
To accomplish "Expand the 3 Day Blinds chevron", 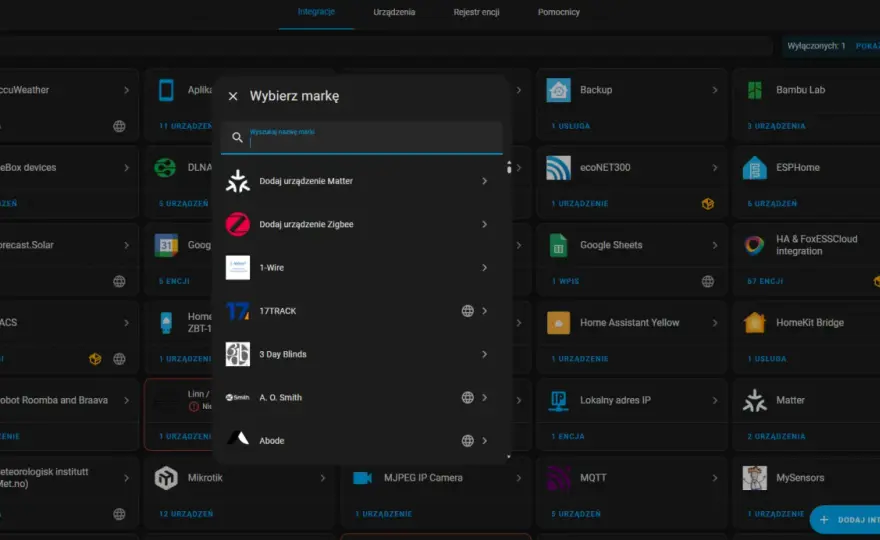I will coord(484,354).
